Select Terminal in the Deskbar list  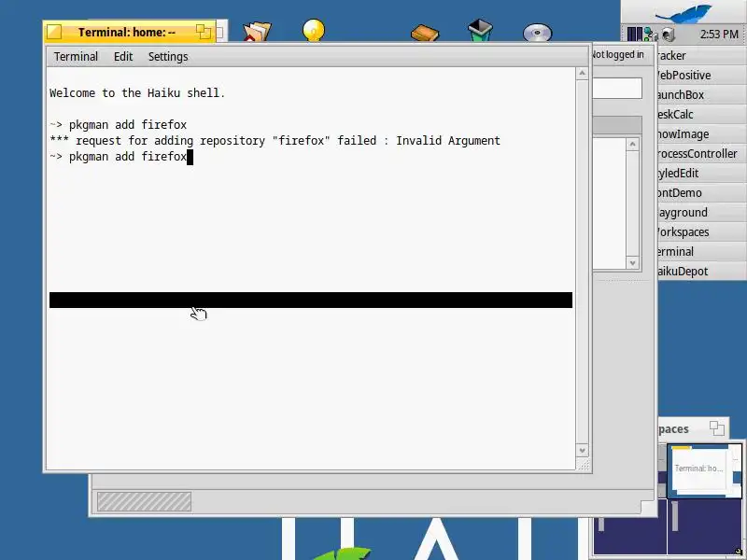[702, 251]
